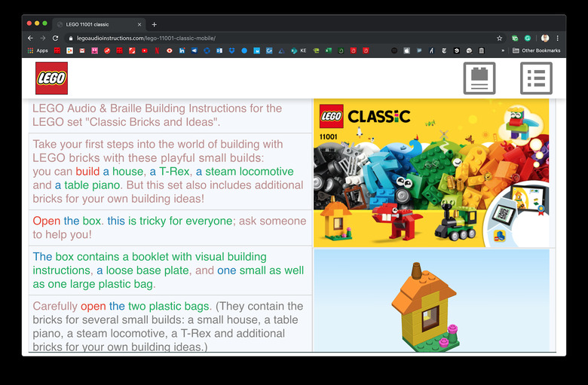The image size is (588, 385).
Task: Open the Chrome three-dot menu
Action: (x=558, y=38)
